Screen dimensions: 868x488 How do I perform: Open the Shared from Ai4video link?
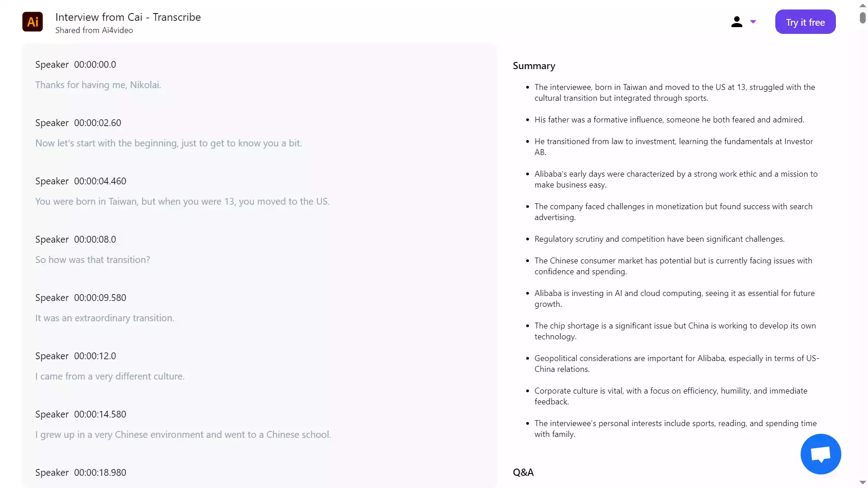click(94, 30)
